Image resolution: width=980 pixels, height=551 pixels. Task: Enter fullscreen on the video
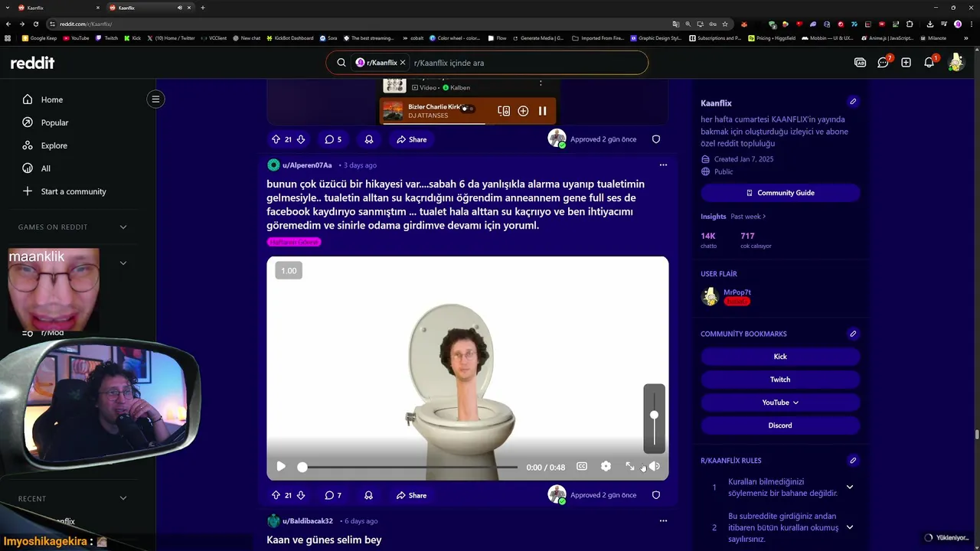pyautogui.click(x=630, y=467)
